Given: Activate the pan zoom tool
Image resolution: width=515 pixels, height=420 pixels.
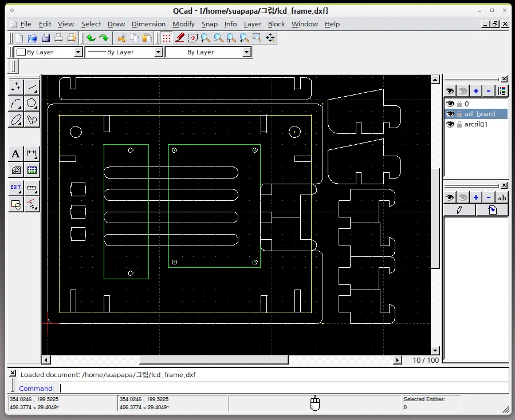Looking at the screenshot, I should coord(270,38).
